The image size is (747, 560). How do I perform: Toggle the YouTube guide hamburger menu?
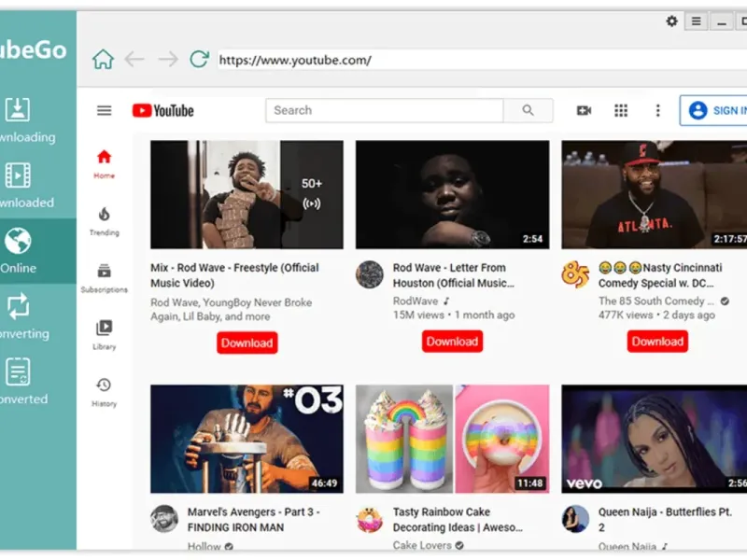click(105, 110)
